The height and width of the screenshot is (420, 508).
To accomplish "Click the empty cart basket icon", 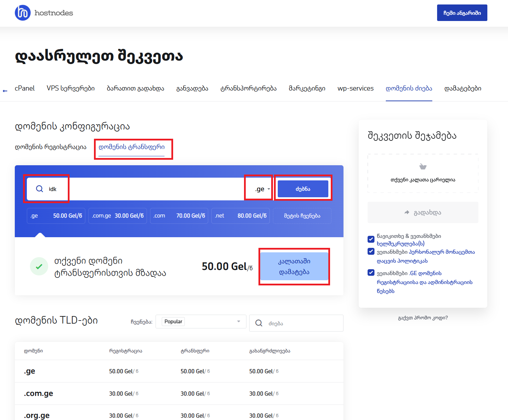I will point(423,167).
